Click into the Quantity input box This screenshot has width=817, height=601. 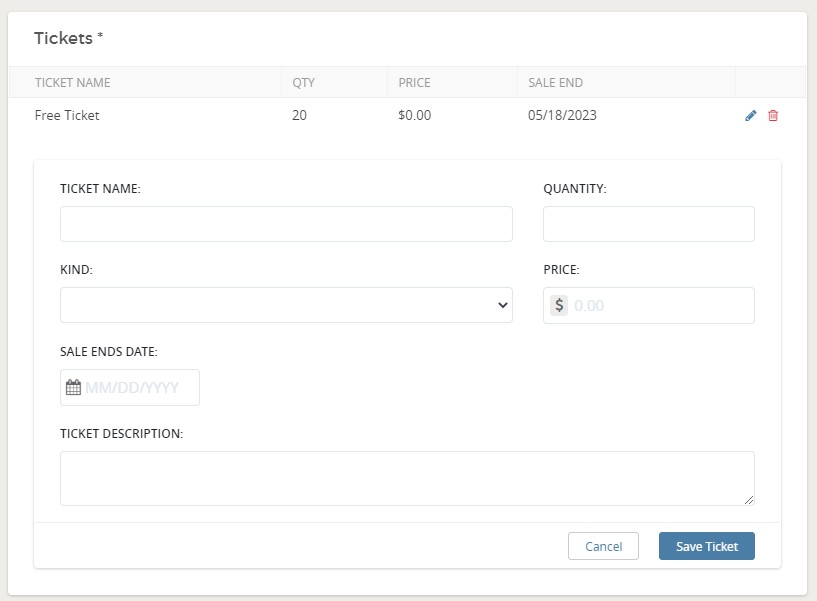648,224
